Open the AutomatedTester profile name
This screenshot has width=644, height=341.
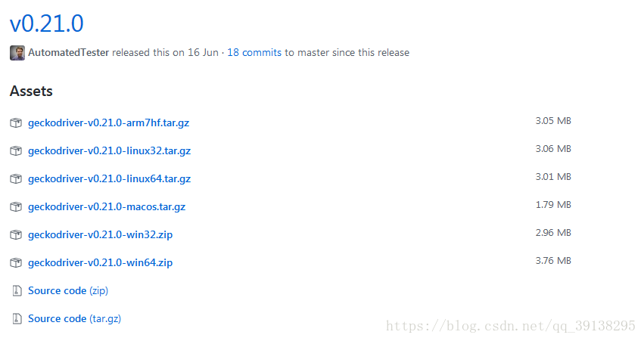pyautogui.click(x=69, y=52)
